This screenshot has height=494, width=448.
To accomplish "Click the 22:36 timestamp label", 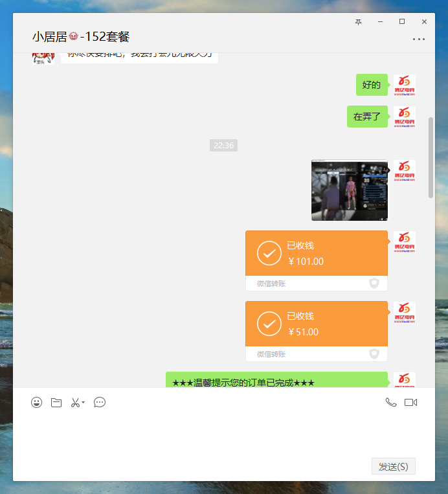I will (x=224, y=145).
